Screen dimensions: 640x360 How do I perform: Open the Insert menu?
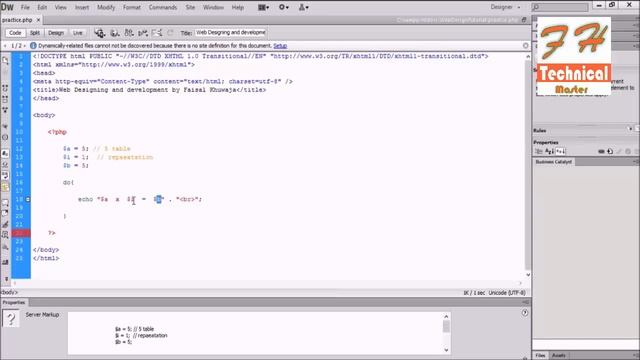coord(82,7)
